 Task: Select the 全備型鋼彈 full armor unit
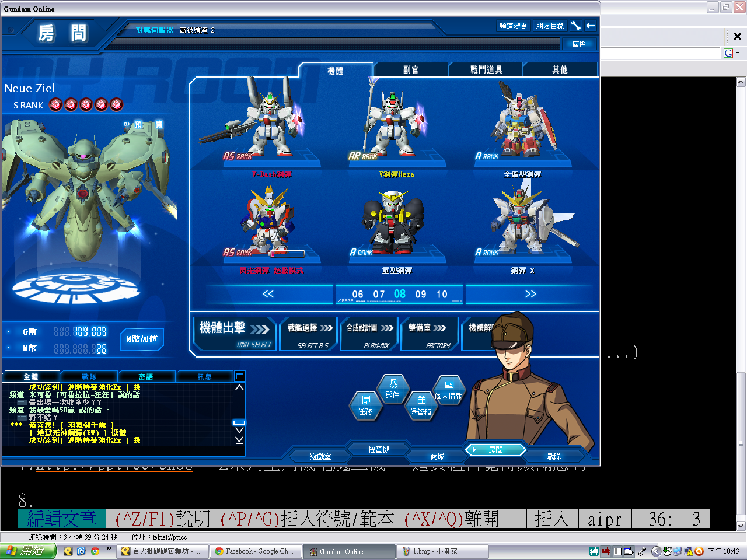[522, 127]
